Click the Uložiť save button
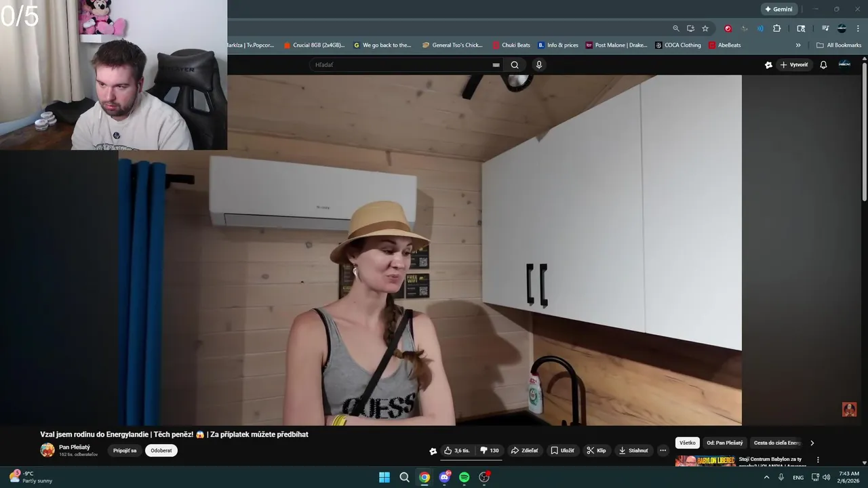868x488 pixels. [563, 451]
